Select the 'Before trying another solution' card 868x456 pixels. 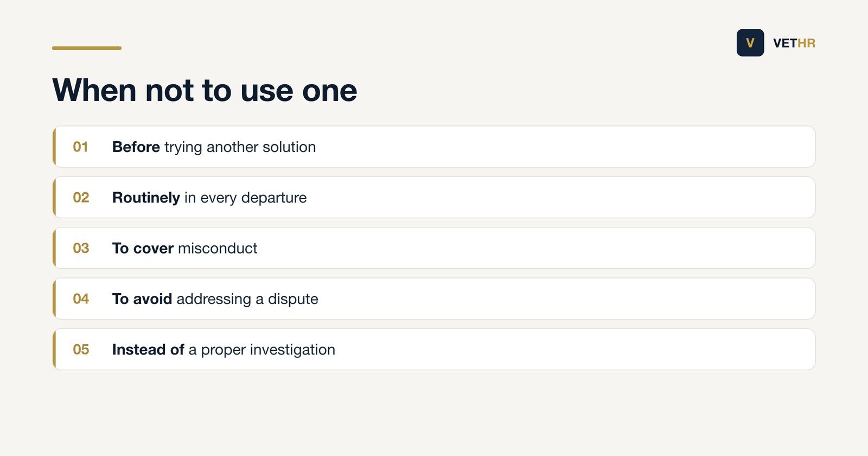[434, 147]
